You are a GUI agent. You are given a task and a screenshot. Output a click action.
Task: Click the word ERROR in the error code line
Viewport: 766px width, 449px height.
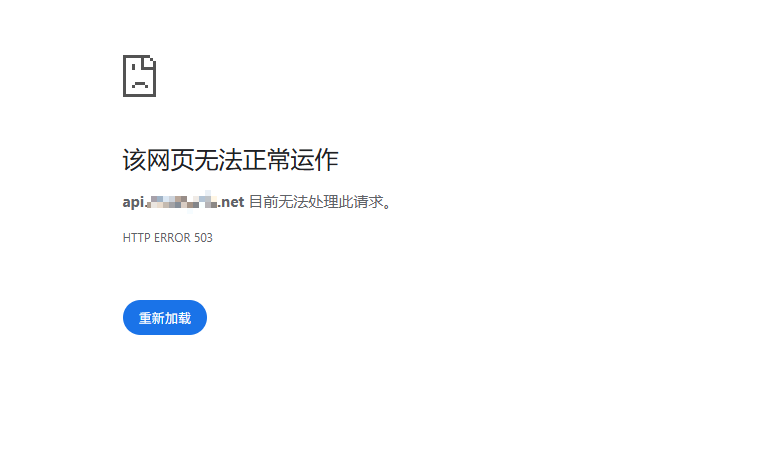(172, 238)
